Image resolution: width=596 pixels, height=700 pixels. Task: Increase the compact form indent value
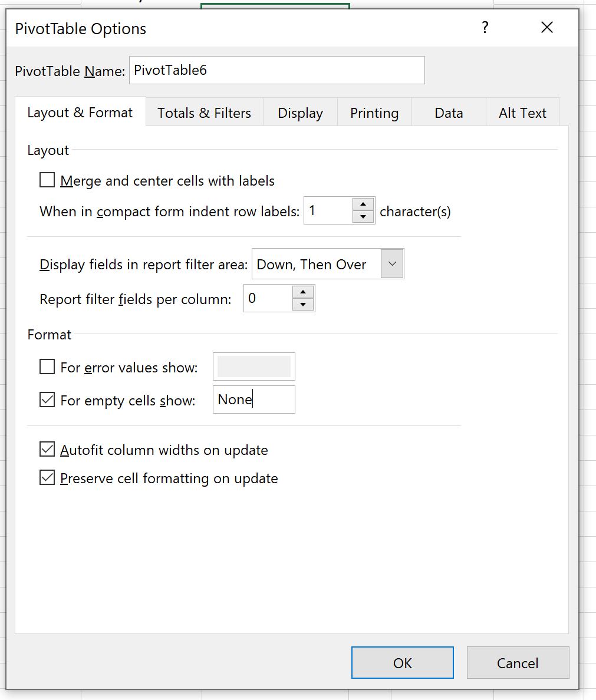pyautogui.click(x=363, y=204)
